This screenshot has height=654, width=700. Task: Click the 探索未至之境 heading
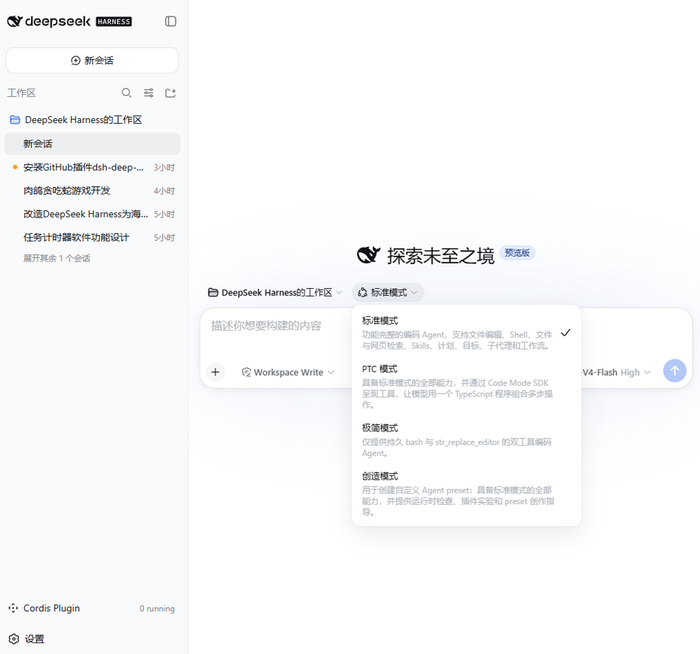pyautogui.click(x=441, y=256)
